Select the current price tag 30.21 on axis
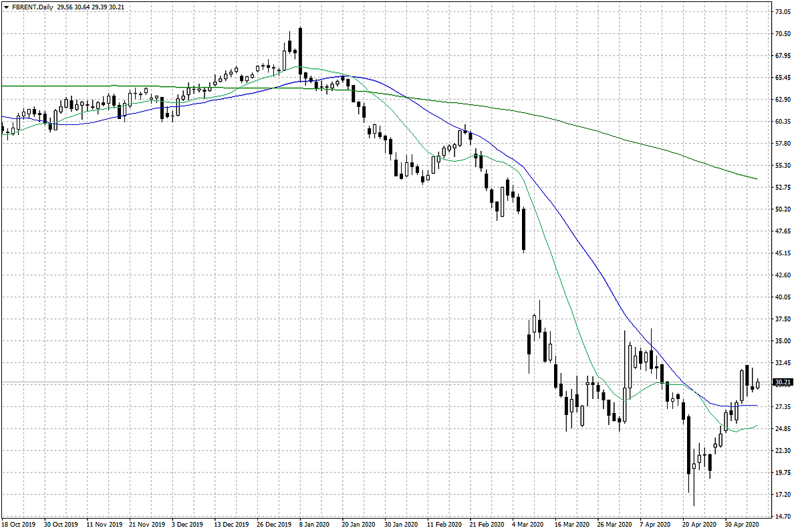The height and width of the screenshot is (532, 798). pyautogui.click(x=782, y=382)
